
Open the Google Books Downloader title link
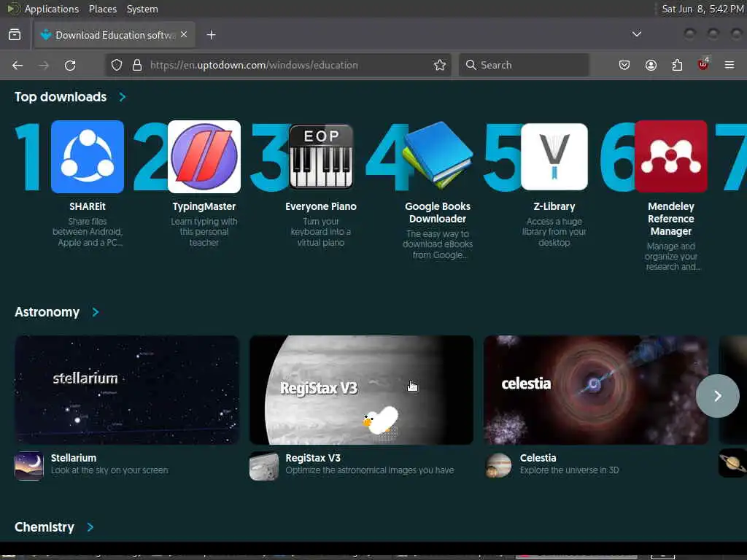[438, 213]
